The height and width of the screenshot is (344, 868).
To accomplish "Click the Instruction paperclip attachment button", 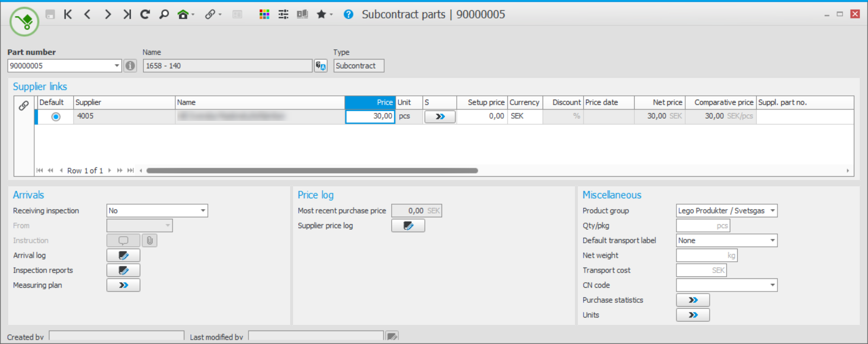I will (150, 241).
